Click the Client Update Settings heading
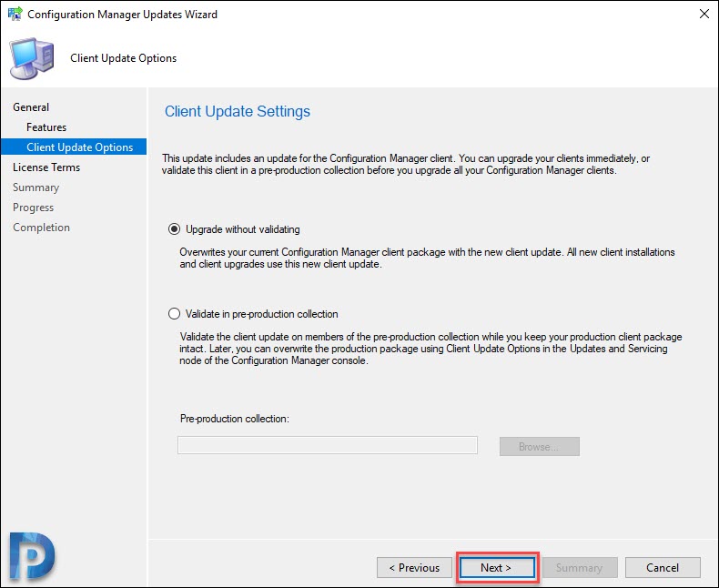 tap(238, 111)
